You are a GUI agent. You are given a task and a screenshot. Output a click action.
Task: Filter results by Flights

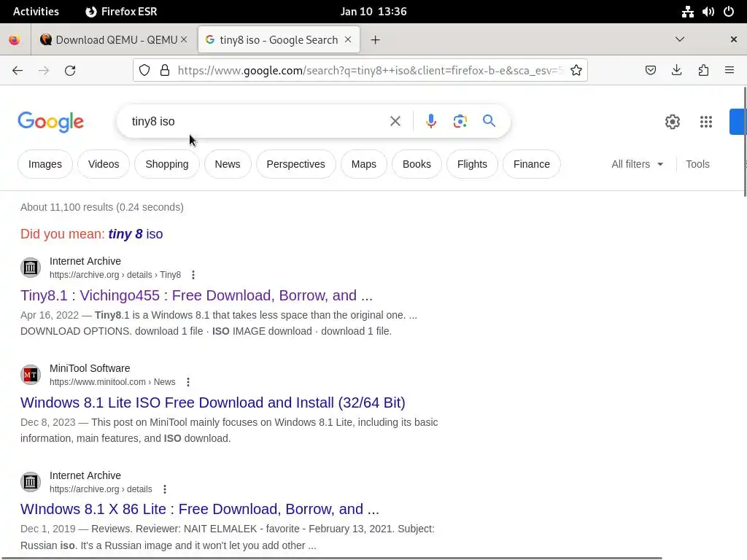coord(472,164)
